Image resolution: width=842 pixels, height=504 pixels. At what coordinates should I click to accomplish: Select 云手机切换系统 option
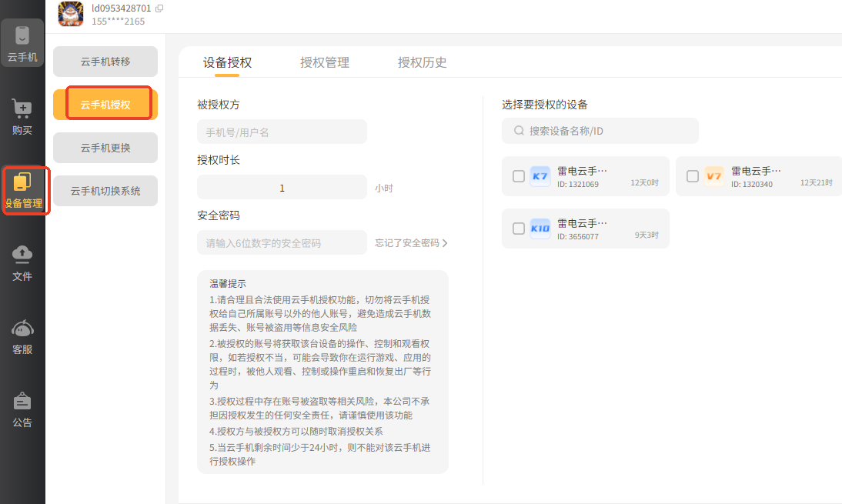click(105, 191)
